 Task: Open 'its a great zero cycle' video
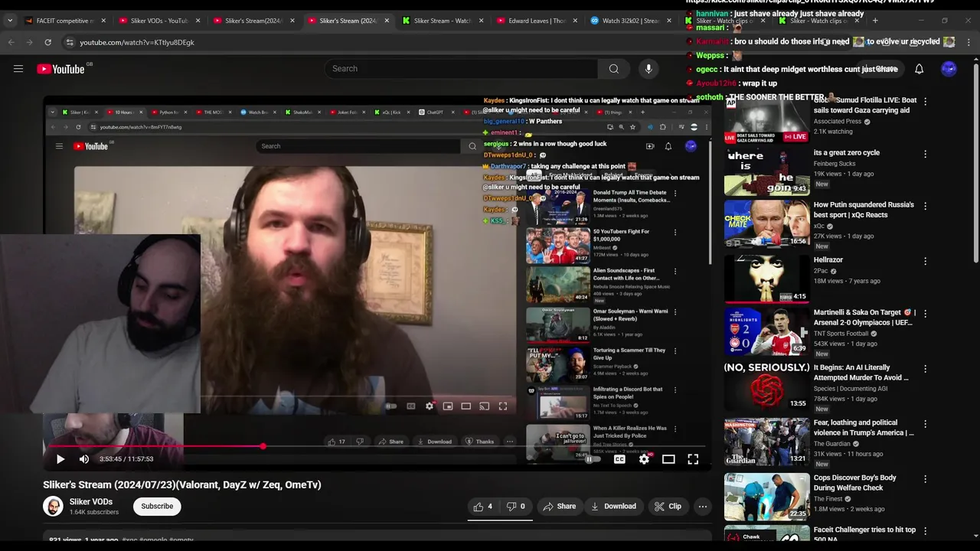point(846,153)
